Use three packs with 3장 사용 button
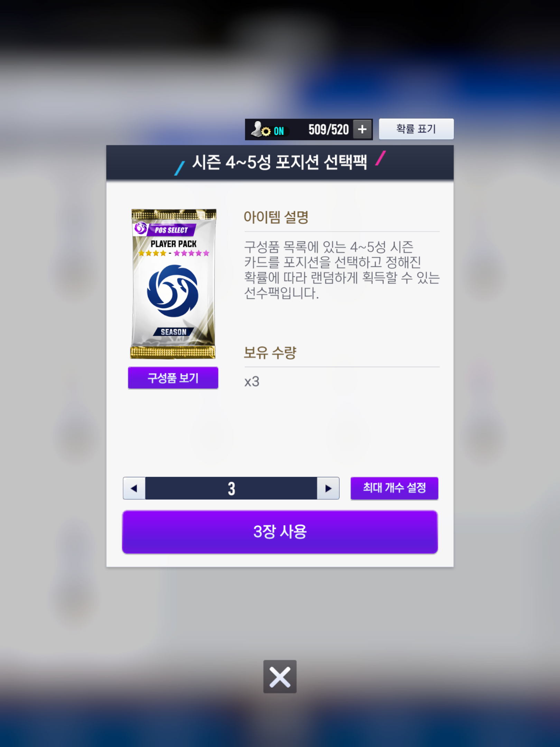The image size is (560, 747). [x=280, y=532]
